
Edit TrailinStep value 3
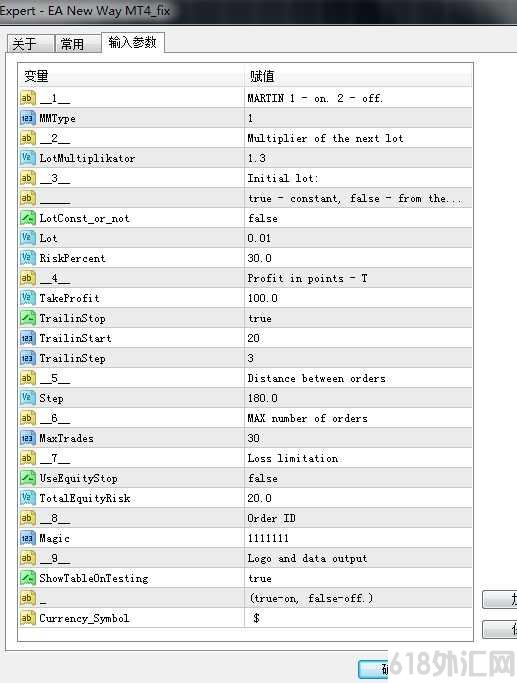click(358, 358)
